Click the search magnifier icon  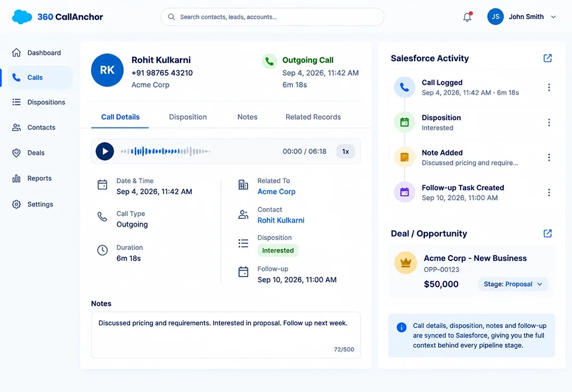[x=171, y=17]
